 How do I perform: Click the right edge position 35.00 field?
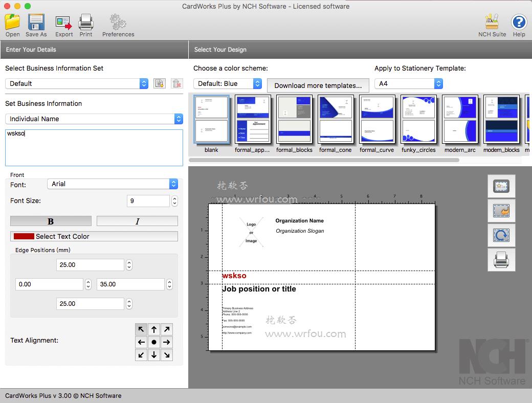(x=130, y=284)
